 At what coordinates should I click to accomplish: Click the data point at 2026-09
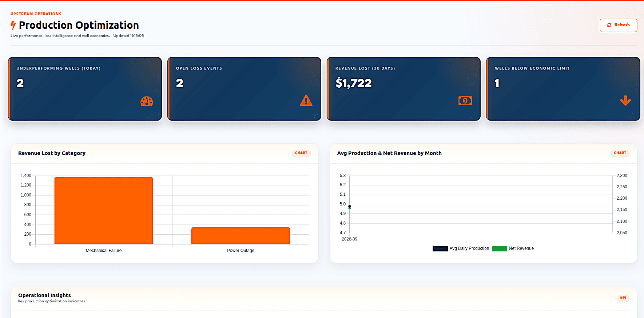coord(349,207)
